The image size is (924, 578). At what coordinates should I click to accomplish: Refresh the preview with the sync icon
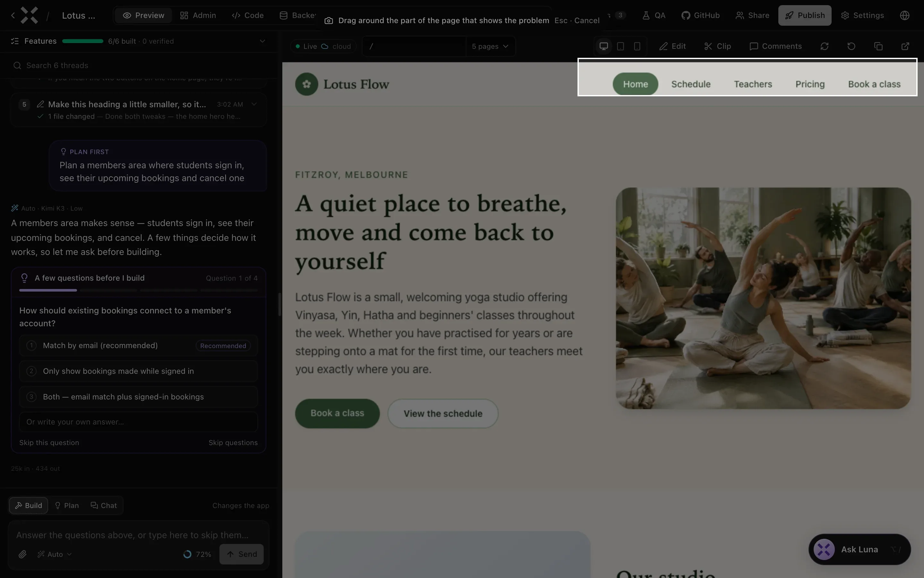coord(824,46)
